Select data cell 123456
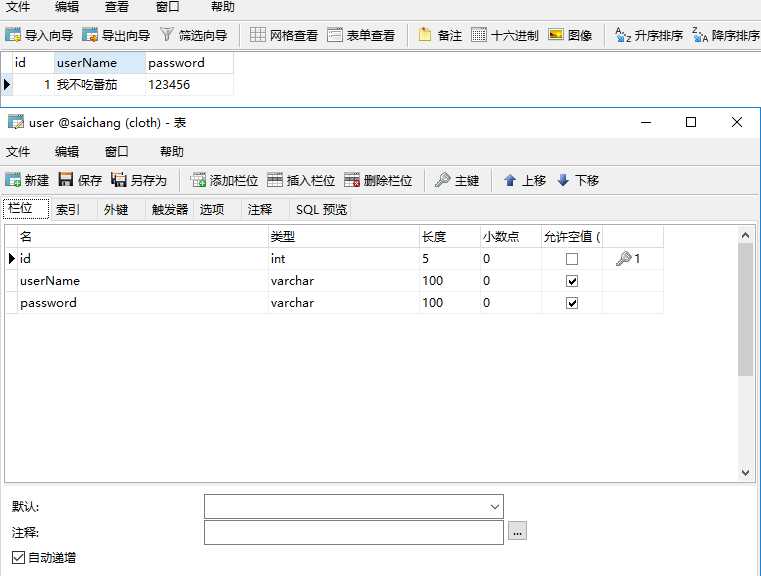Image resolution: width=761 pixels, height=576 pixels. [x=189, y=84]
